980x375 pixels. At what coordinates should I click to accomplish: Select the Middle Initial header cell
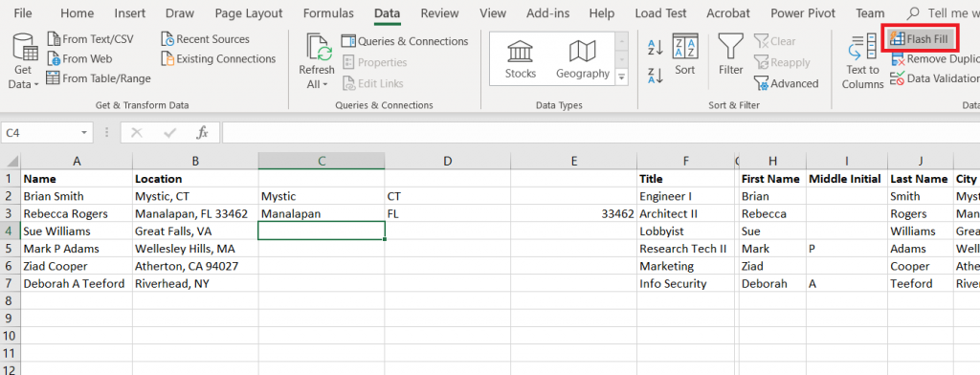coord(847,178)
